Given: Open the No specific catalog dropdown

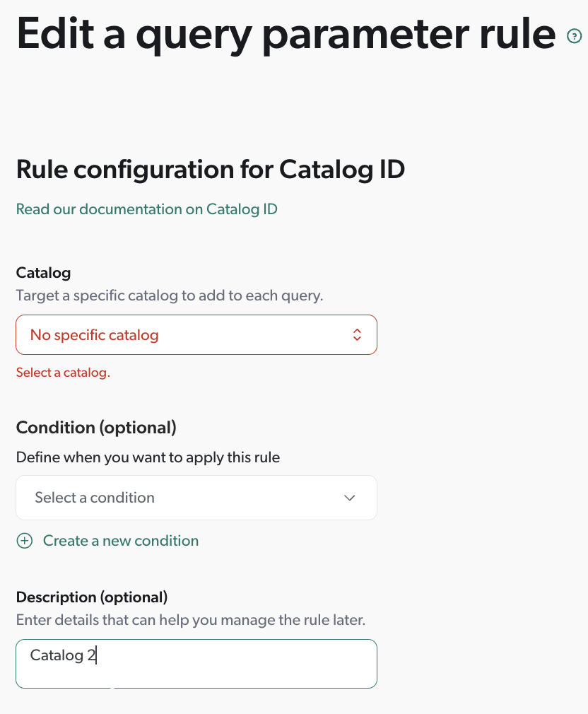Looking at the screenshot, I should point(196,334).
